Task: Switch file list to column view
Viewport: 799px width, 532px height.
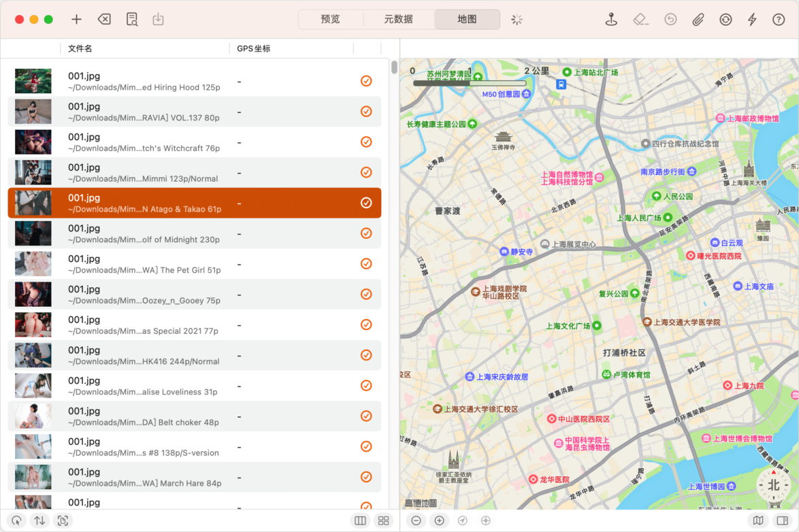Action: [360, 520]
